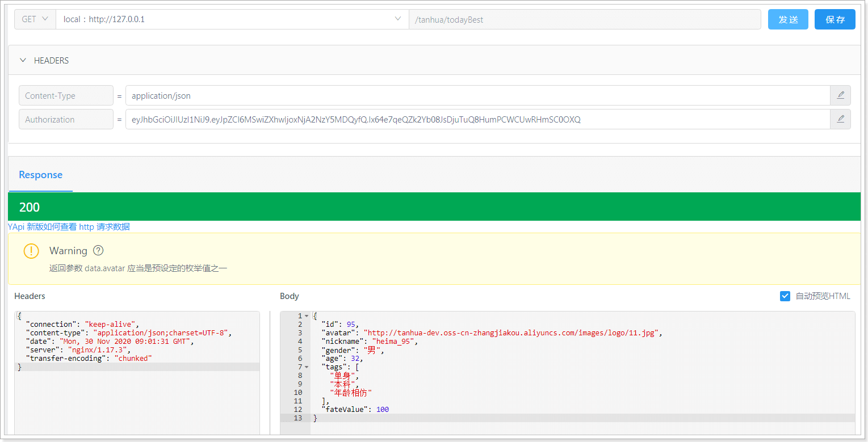Click the 保存 save button
868x442 pixels.
tap(835, 19)
